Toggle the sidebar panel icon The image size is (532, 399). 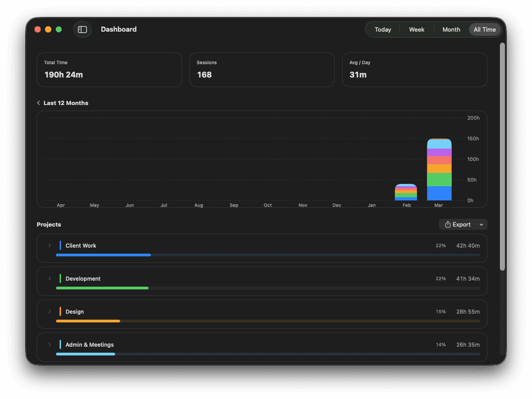83,29
